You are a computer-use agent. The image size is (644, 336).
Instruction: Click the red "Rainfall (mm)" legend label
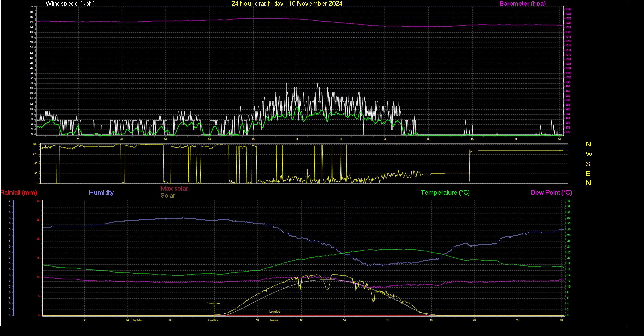[19, 193]
